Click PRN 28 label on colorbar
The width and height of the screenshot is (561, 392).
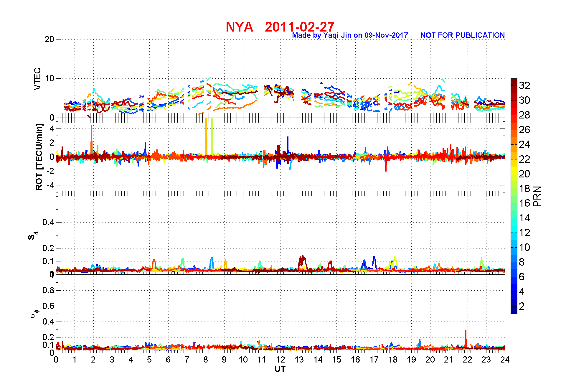click(x=524, y=115)
